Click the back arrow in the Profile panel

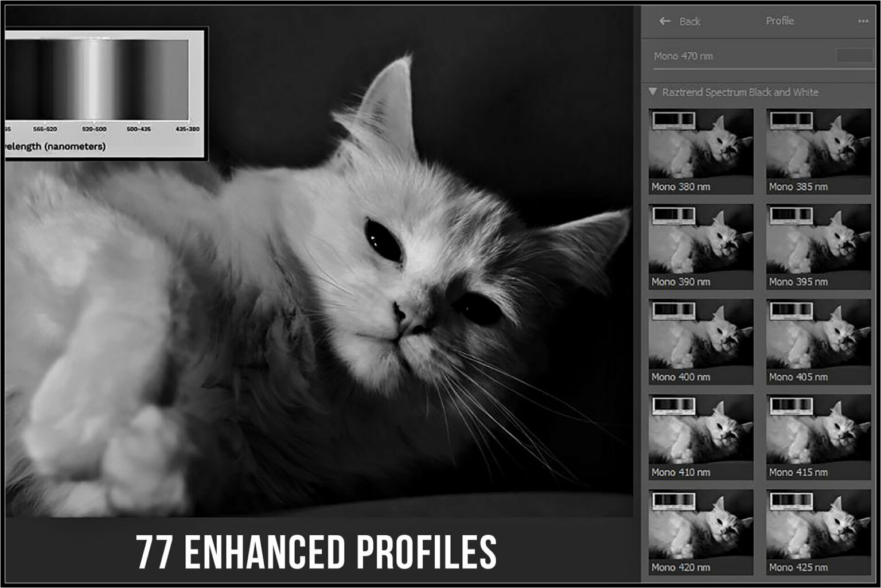(x=664, y=21)
